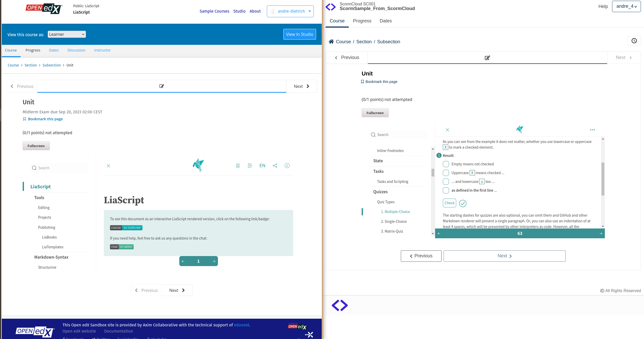Open the andre-dietrich user menu

point(290,11)
